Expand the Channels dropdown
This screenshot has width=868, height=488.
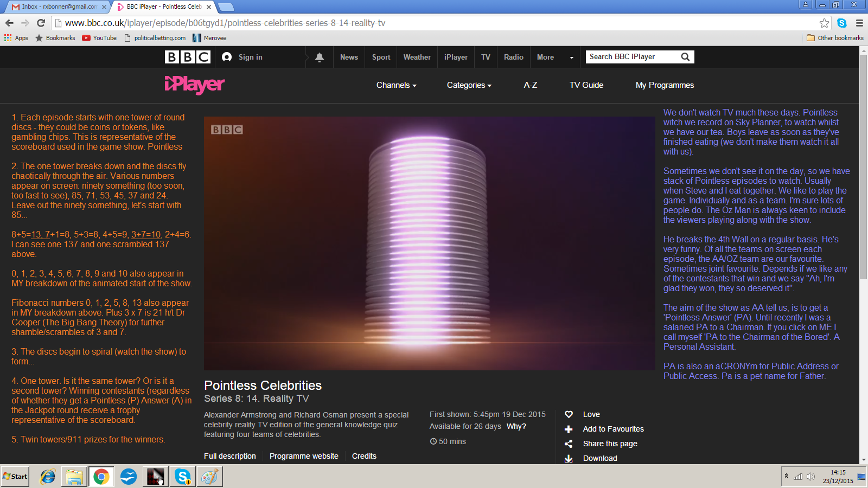(x=396, y=85)
